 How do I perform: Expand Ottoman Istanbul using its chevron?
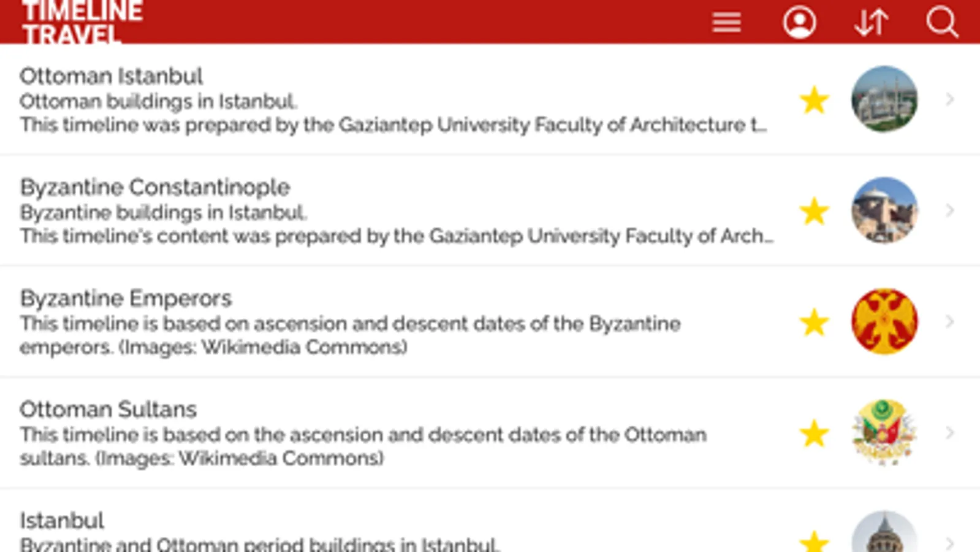tap(950, 99)
